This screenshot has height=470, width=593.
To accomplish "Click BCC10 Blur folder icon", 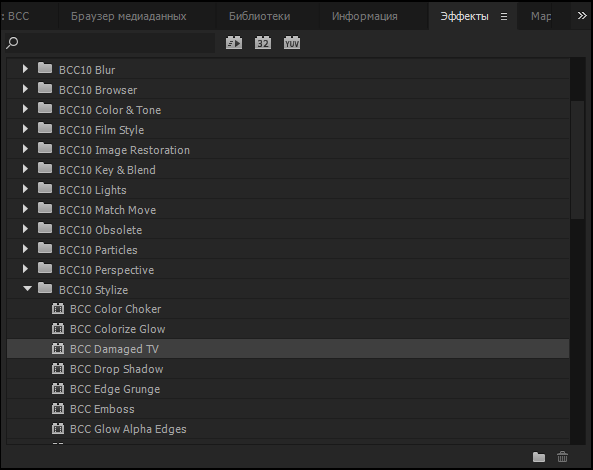I will (45, 68).
